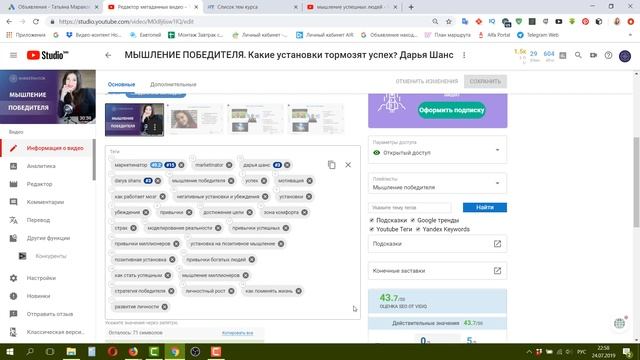Remove the 'убеждения' tag
The image size is (640, 360).
[146, 212]
